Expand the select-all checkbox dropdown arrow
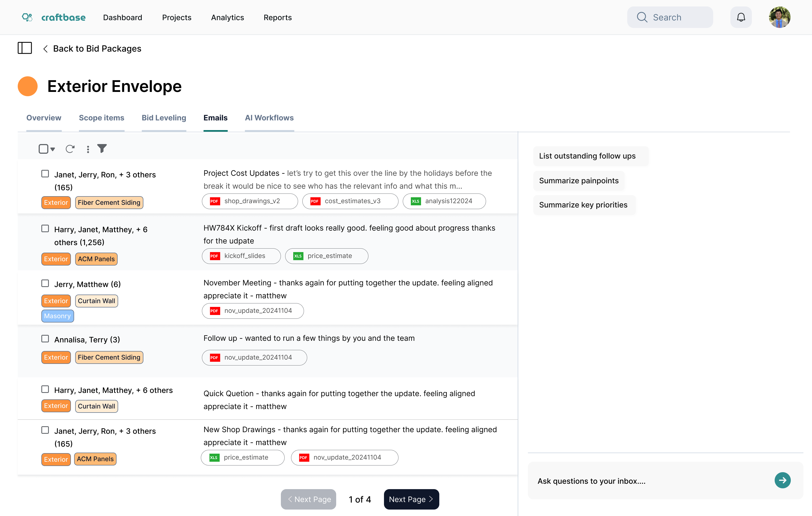Screen dimensions: 812x516 coord(53,149)
